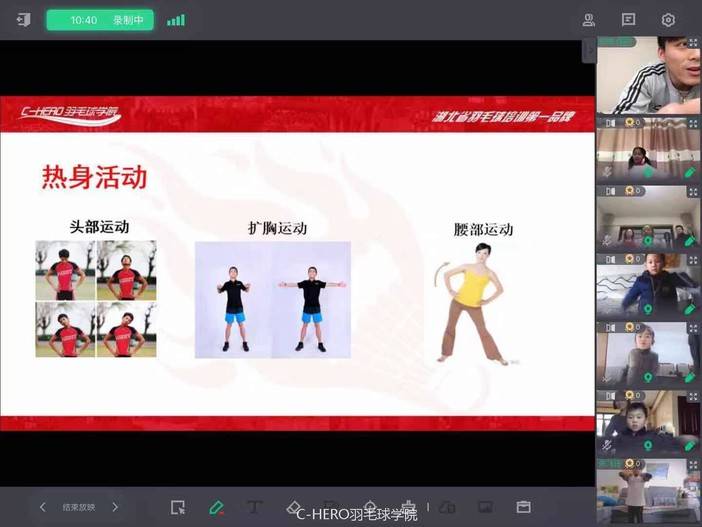The image size is (702, 527).
Task: Open classroom settings gear
Action: tap(668, 20)
